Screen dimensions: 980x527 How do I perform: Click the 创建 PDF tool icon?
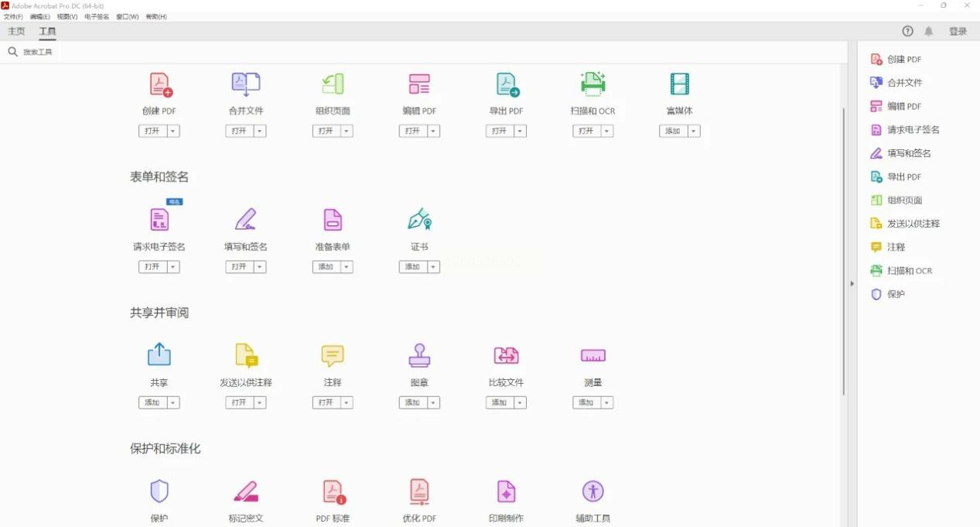[159, 84]
